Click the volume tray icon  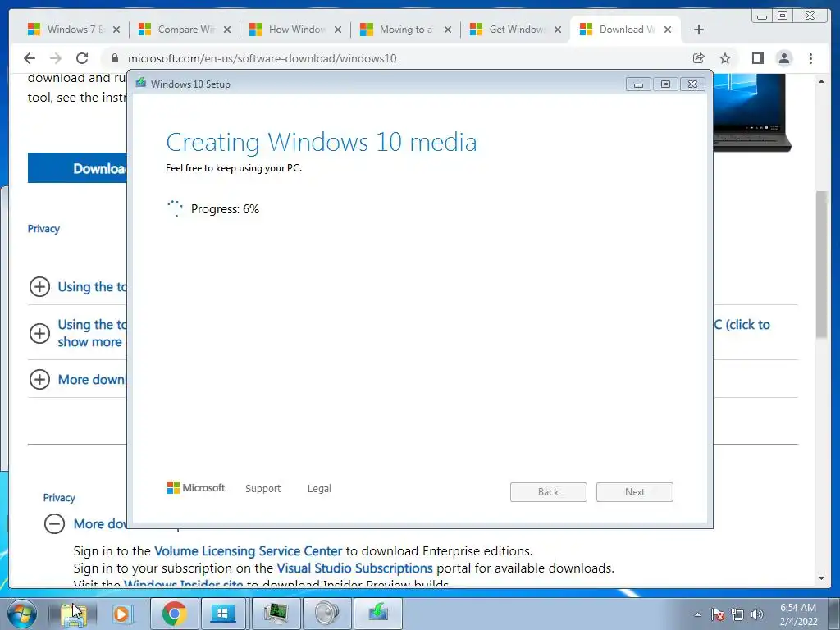point(757,614)
